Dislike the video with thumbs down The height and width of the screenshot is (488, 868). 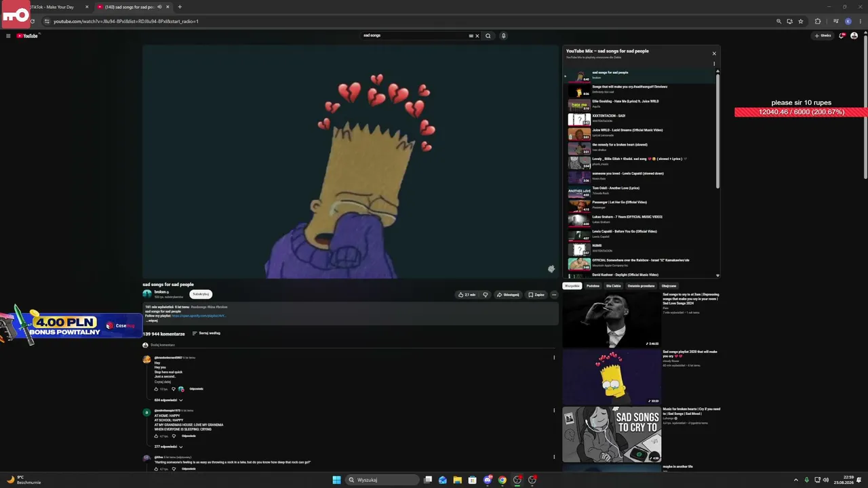[486, 295]
